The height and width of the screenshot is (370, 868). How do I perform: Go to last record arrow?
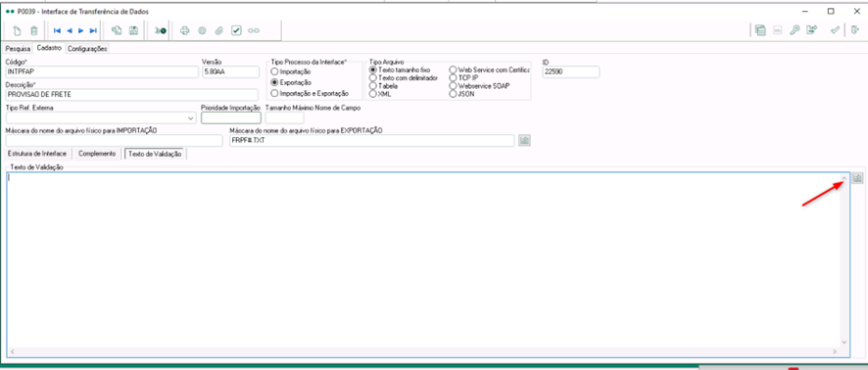click(93, 31)
